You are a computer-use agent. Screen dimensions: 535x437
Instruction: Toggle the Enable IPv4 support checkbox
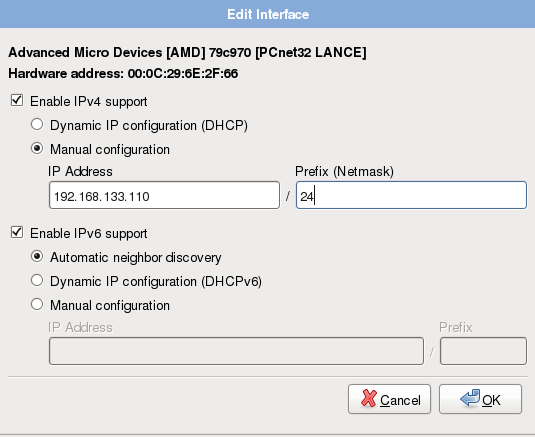pyautogui.click(x=17, y=101)
